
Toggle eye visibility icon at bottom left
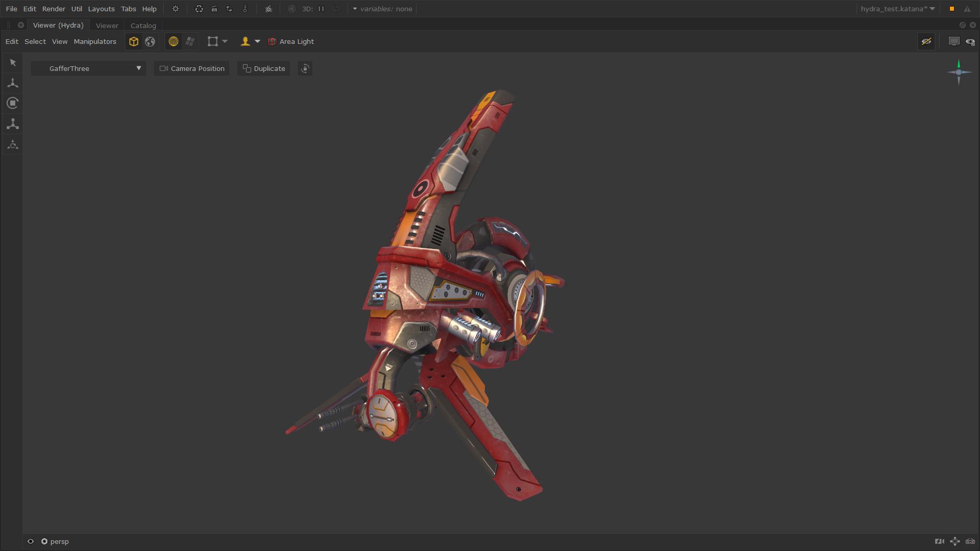point(31,541)
